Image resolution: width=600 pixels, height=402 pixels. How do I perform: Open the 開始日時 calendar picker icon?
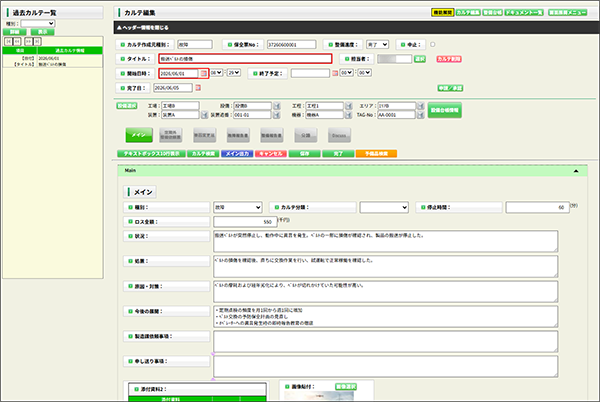[x=204, y=73]
